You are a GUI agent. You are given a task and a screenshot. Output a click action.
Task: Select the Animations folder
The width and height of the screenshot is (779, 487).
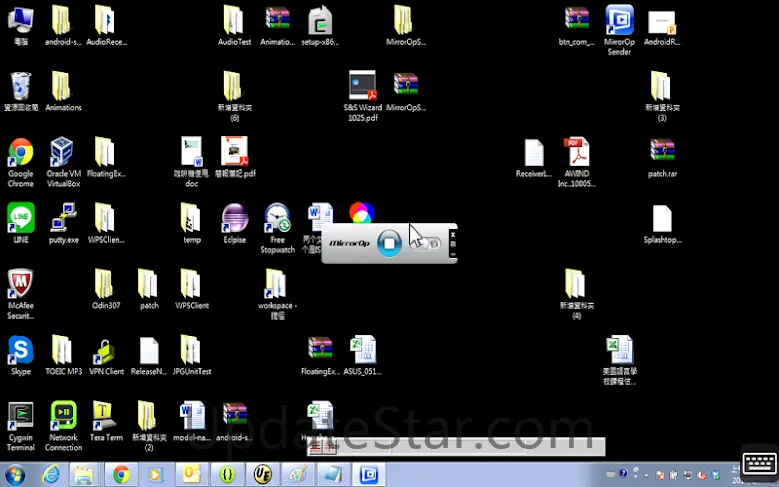tap(63, 91)
